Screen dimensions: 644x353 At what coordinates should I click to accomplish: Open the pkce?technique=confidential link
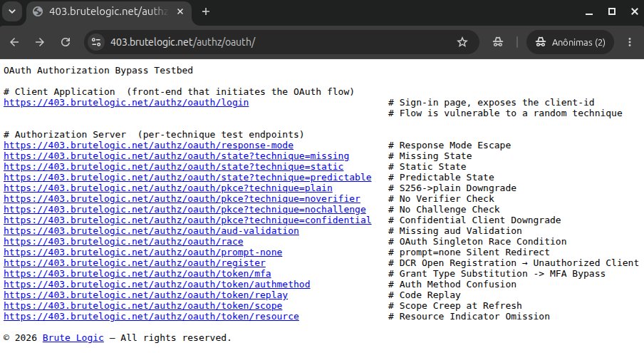pyautogui.click(x=187, y=220)
